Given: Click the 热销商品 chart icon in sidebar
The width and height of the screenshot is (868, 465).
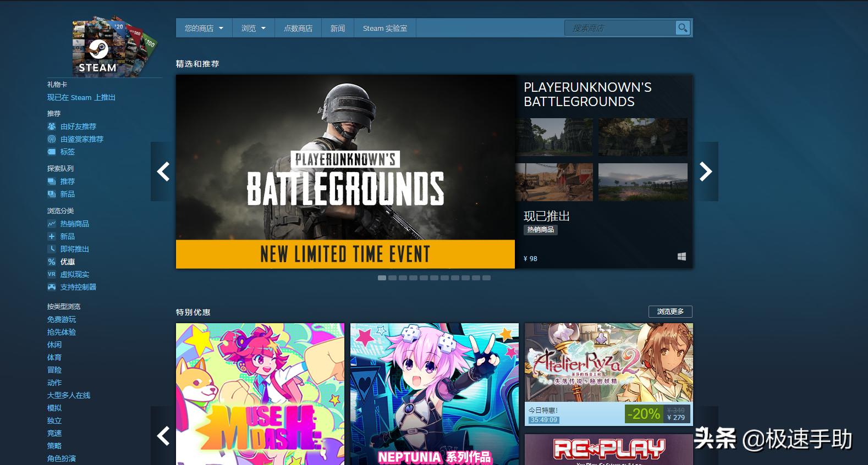Looking at the screenshot, I should click(x=52, y=224).
